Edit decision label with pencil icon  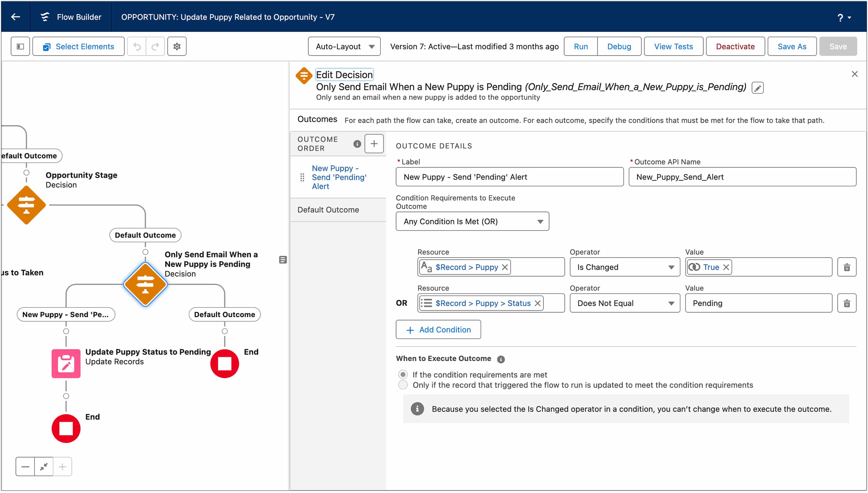coord(757,88)
